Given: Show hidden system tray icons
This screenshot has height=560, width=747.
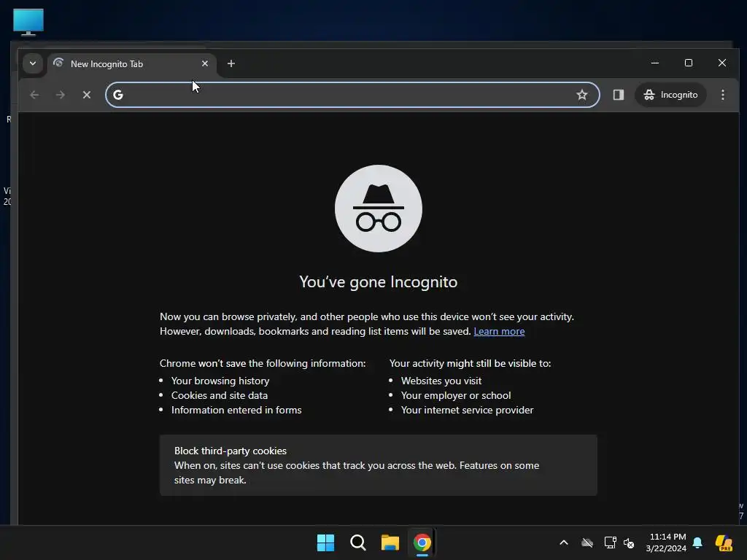Looking at the screenshot, I should pyautogui.click(x=564, y=542).
